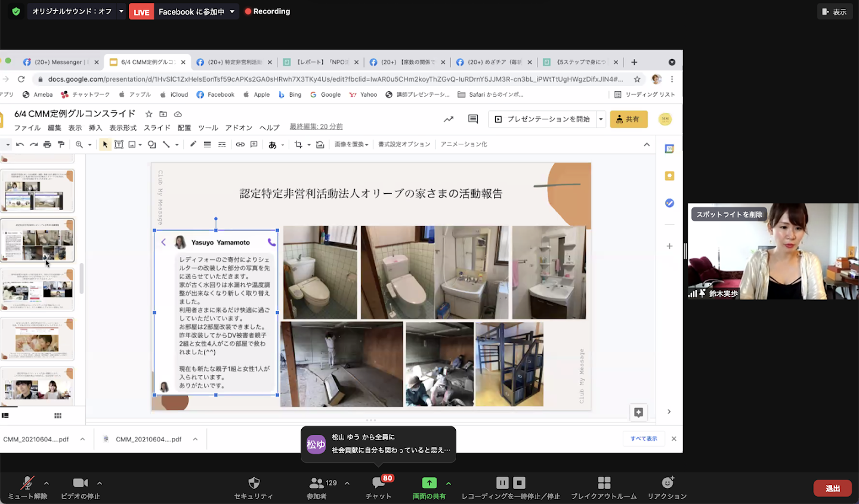This screenshot has width=859, height=504.
Task: Expand the crop mask shape arrow
Action: (309, 144)
